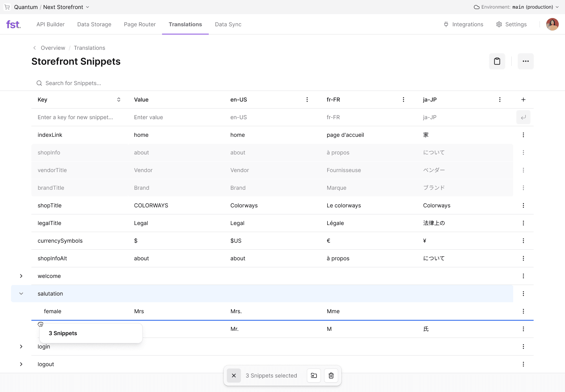The image size is (565, 392).
Task: Click the shopping cart icon in the top bar
Action: tap(7, 7)
